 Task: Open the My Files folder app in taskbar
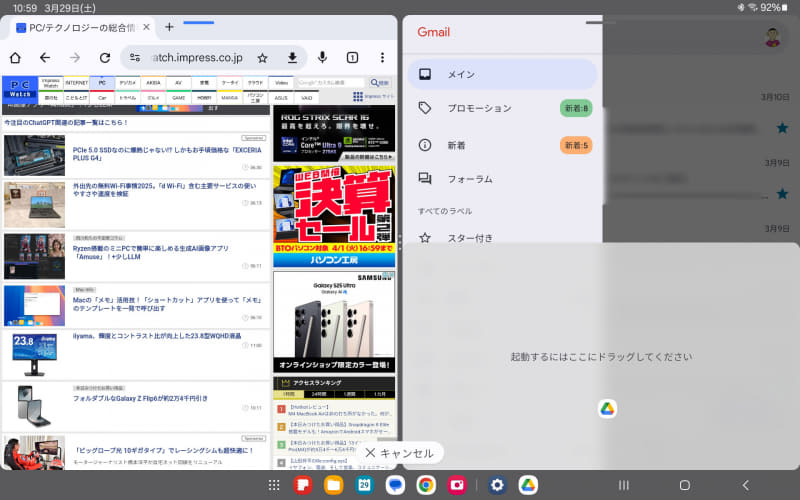coord(334,485)
